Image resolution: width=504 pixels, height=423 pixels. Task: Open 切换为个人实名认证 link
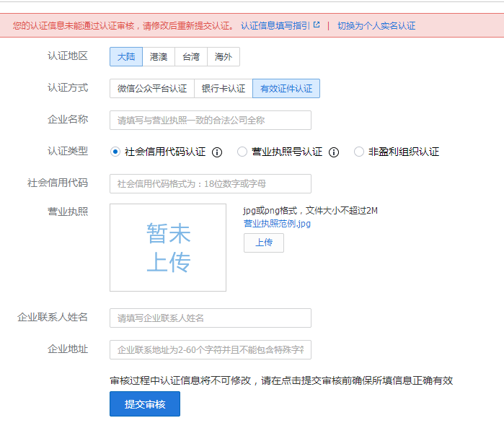pos(376,25)
